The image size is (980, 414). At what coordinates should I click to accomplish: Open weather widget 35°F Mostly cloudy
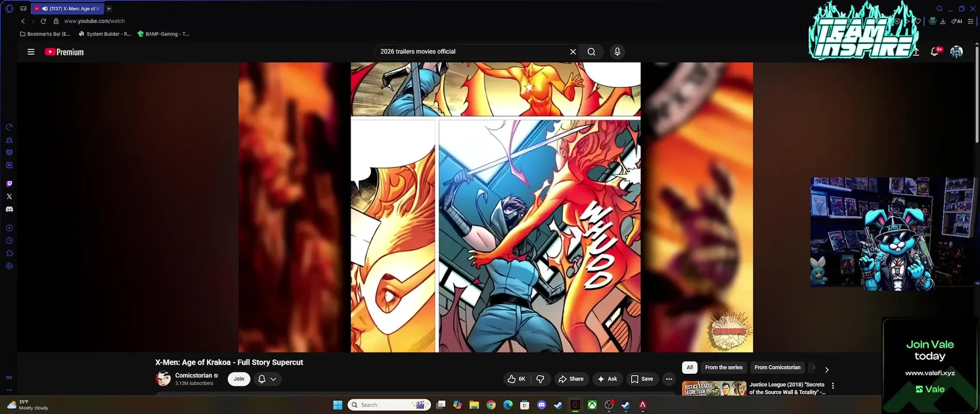(28, 405)
